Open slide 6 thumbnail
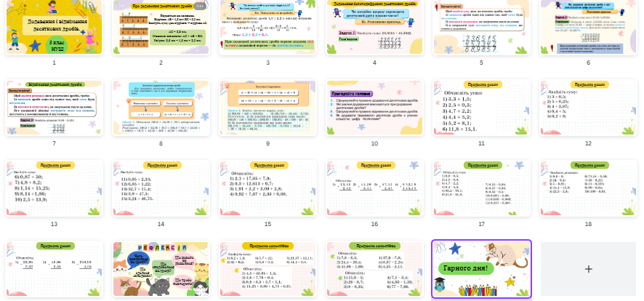The image size is (644, 301). (588, 27)
